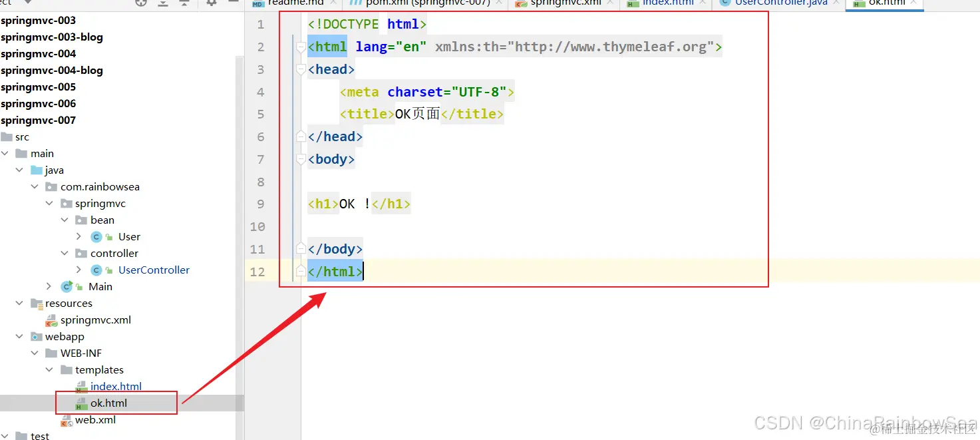Collapse the resources folder node
Viewport: 980px width, 440px height.
click(20, 304)
